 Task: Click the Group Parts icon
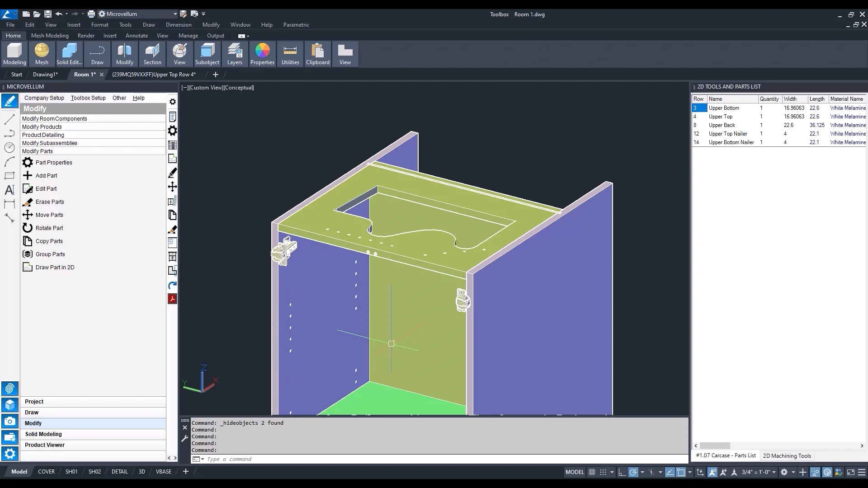pos(28,254)
